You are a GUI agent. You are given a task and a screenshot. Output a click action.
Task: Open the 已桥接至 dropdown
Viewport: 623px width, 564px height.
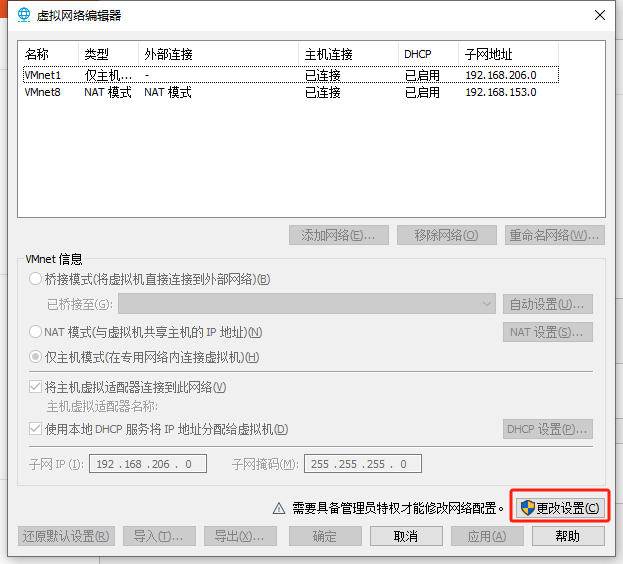(307, 304)
